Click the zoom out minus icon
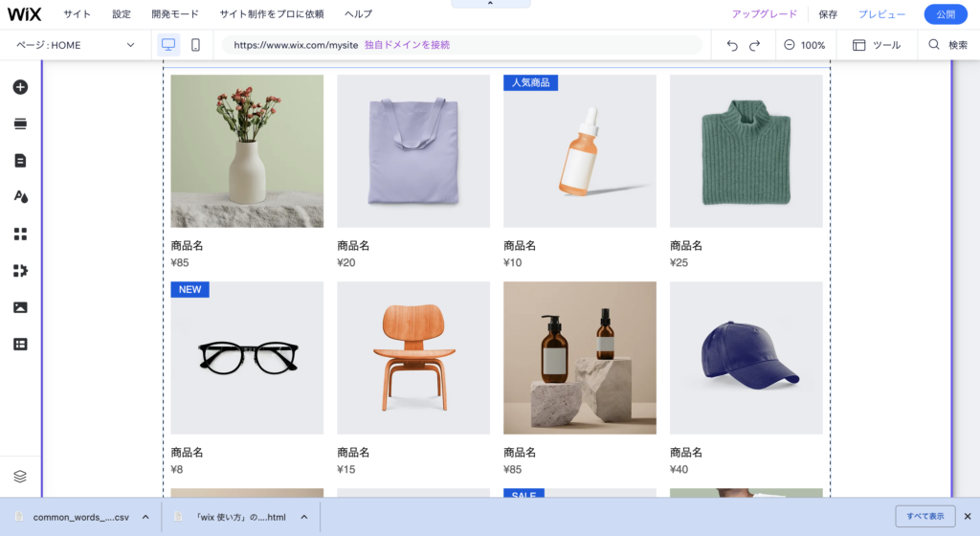This screenshot has width=980, height=536. pyautogui.click(x=790, y=45)
